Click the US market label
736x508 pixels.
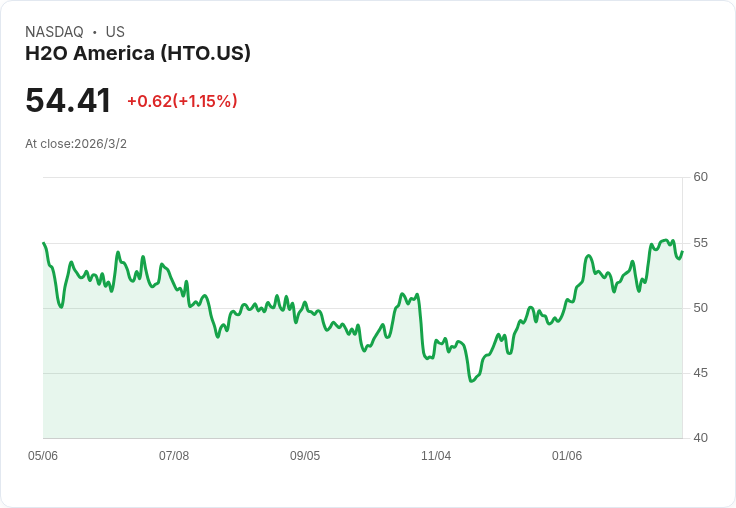pyautogui.click(x=115, y=32)
